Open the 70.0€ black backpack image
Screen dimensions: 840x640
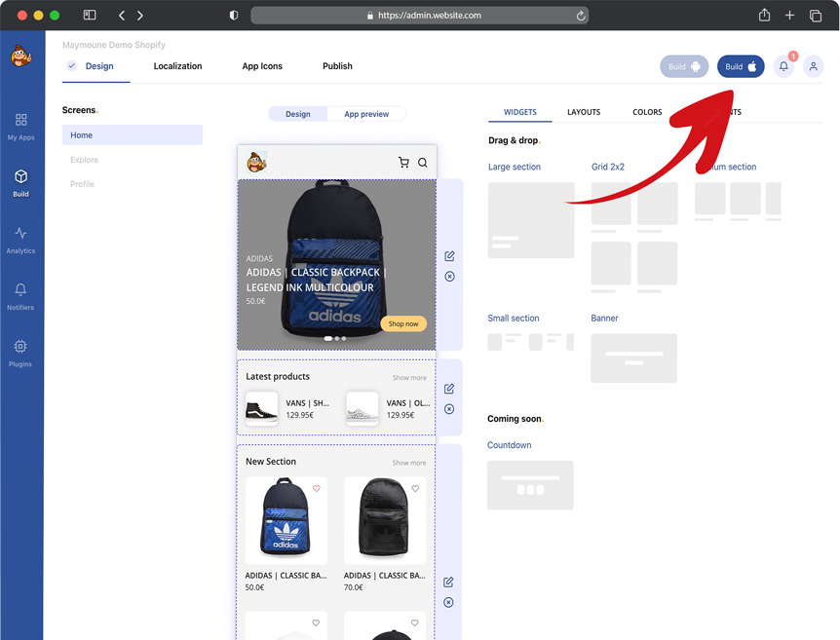tap(385, 520)
